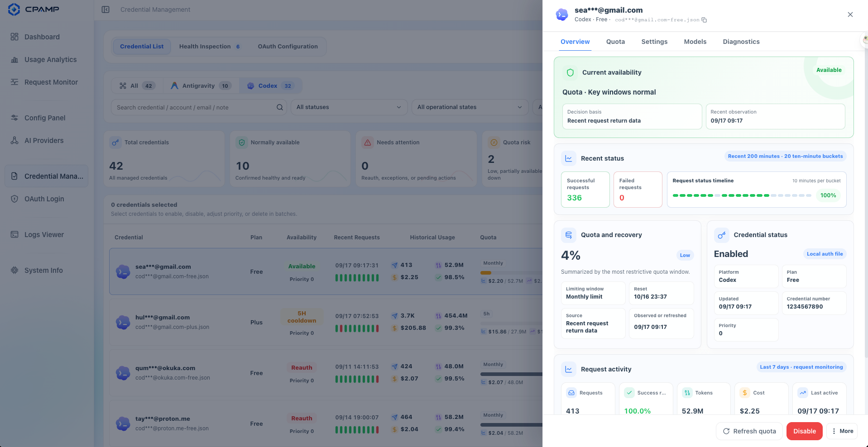Select the Health Inspection tab
Image resolution: width=868 pixels, height=447 pixels.
[x=210, y=47]
